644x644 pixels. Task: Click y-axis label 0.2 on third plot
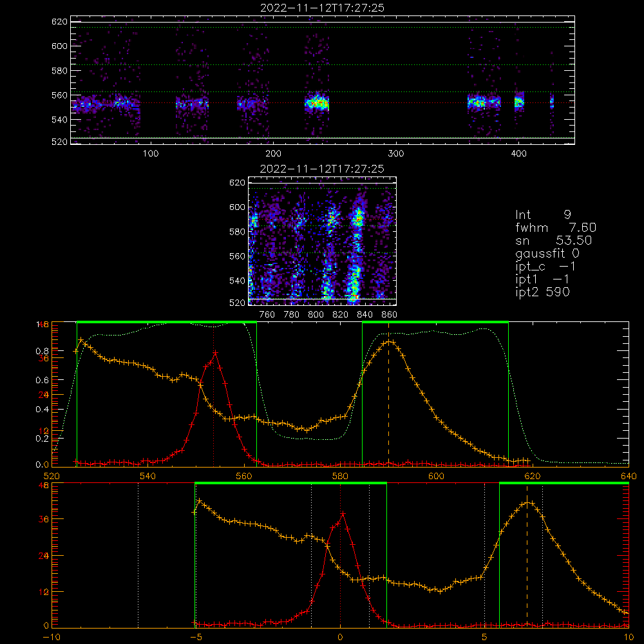[x=42, y=439]
